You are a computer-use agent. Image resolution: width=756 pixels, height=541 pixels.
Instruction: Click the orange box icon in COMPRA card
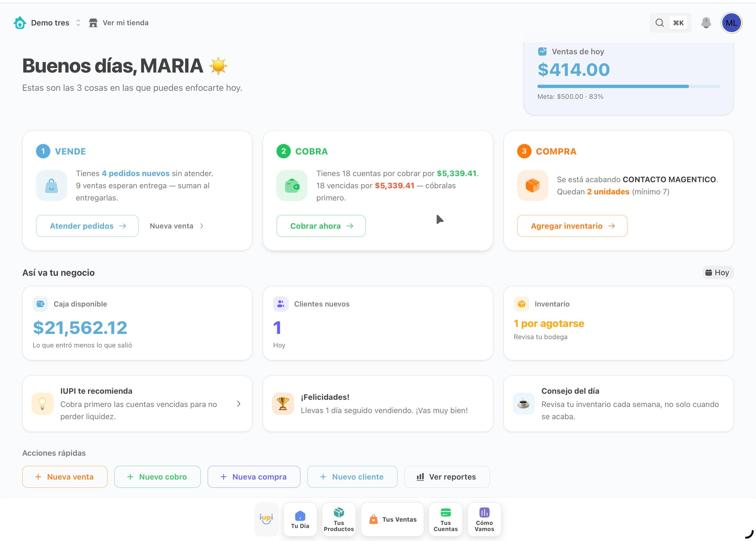533,186
